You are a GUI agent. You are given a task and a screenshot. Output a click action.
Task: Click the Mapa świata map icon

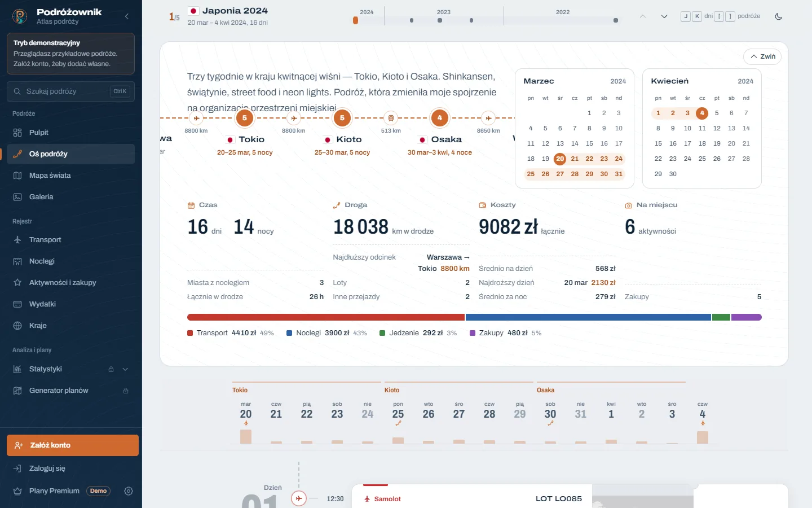17,176
